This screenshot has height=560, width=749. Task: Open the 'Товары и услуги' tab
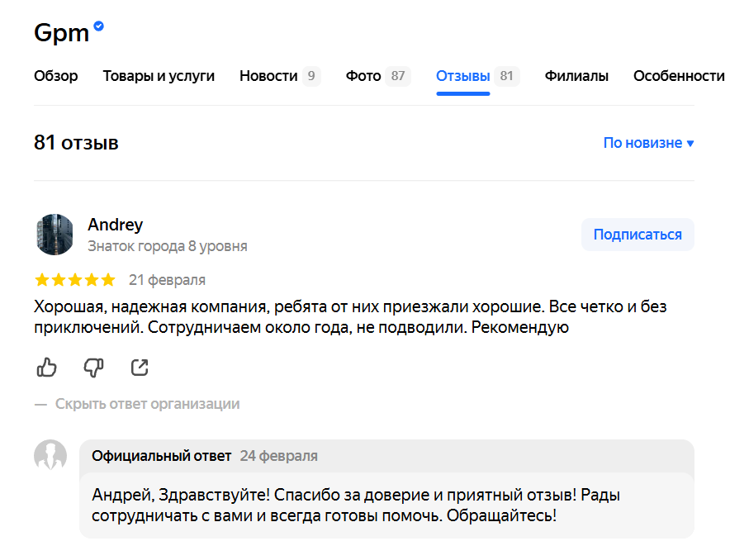click(x=159, y=76)
